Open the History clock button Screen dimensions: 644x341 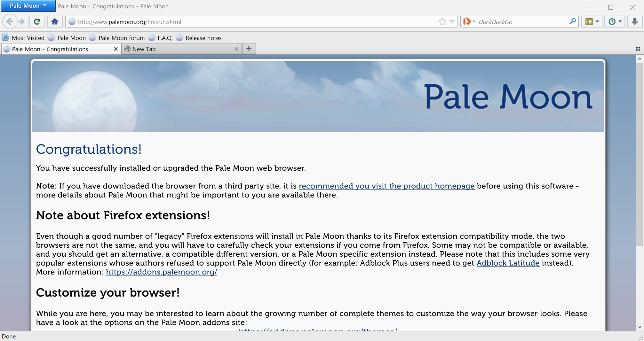pyautogui.click(x=615, y=22)
